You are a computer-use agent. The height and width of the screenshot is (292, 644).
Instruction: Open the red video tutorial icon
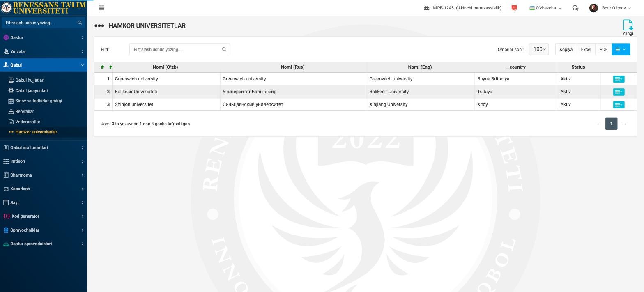click(514, 8)
